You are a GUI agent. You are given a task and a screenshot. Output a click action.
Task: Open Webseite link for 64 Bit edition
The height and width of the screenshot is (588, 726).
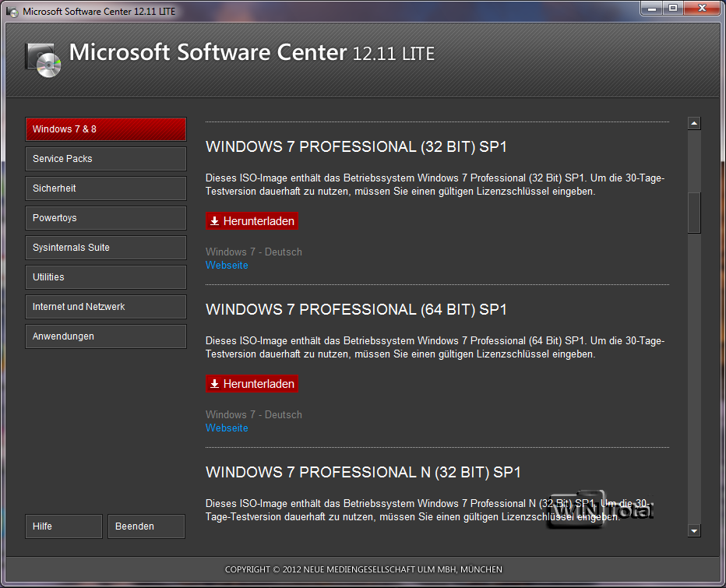click(x=227, y=428)
